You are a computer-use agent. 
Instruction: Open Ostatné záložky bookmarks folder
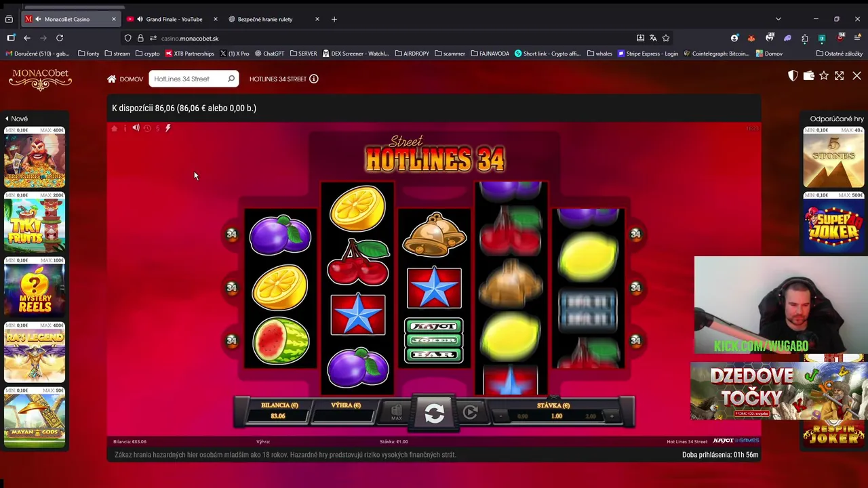840,54
